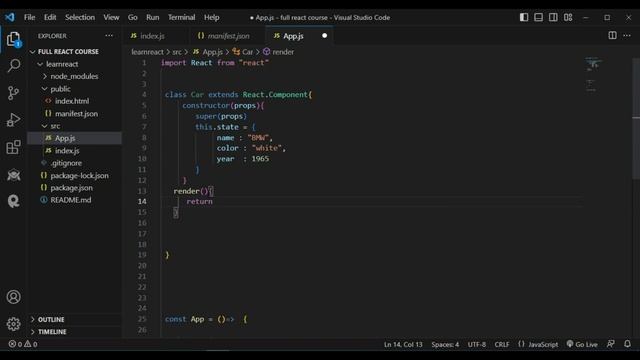Open the Accounts icon in activity bar

coord(13,297)
